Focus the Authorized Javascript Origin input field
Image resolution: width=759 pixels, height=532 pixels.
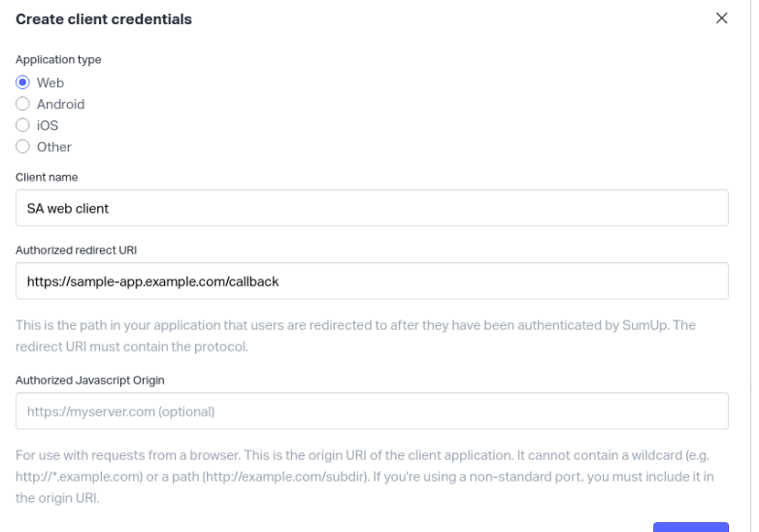372,411
